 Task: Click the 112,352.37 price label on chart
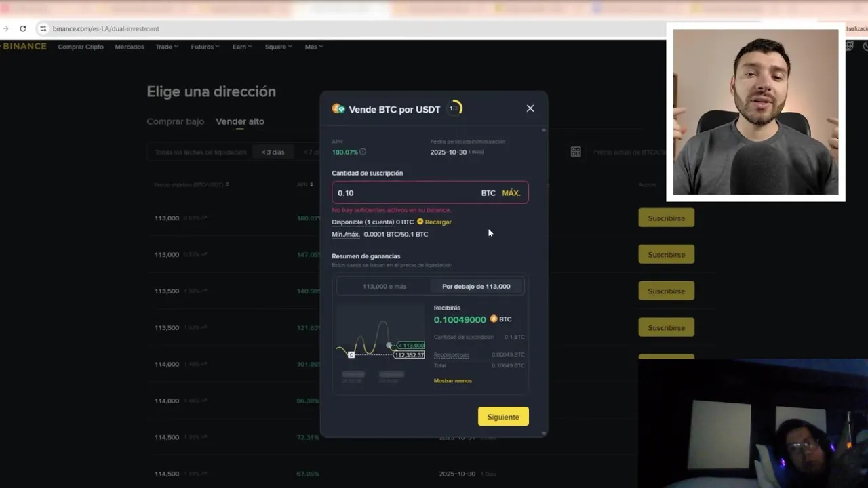pyautogui.click(x=409, y=354)
